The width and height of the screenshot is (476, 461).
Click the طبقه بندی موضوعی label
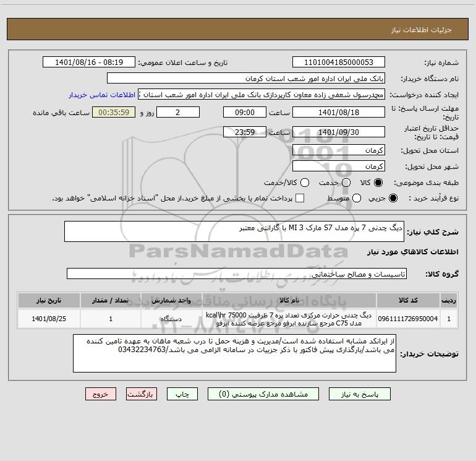click(426, 183)
